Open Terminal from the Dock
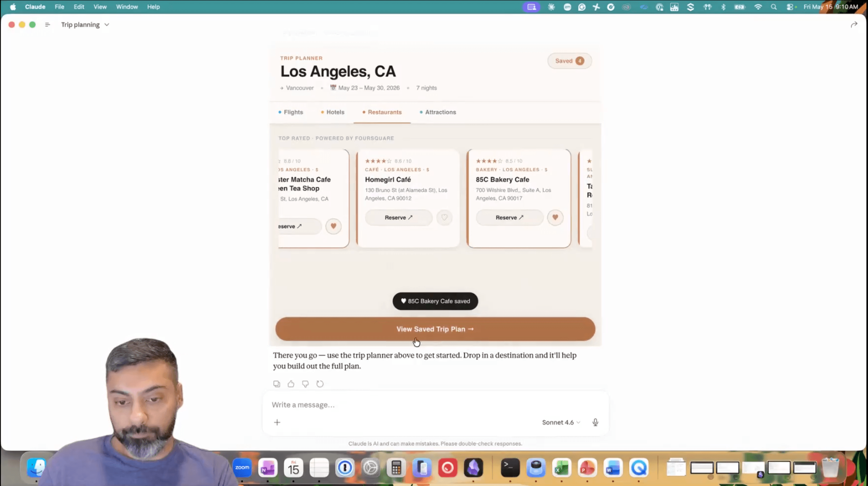Screen dimensions: 868x486 (x=510, y=468)
